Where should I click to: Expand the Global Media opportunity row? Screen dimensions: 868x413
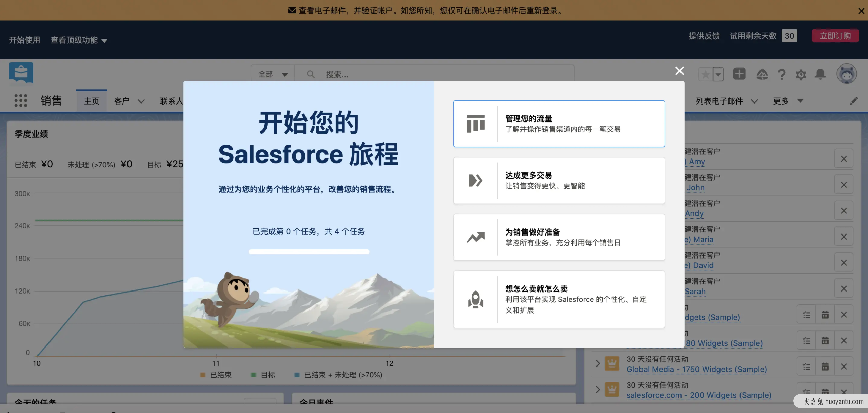[x=598, y=363]
